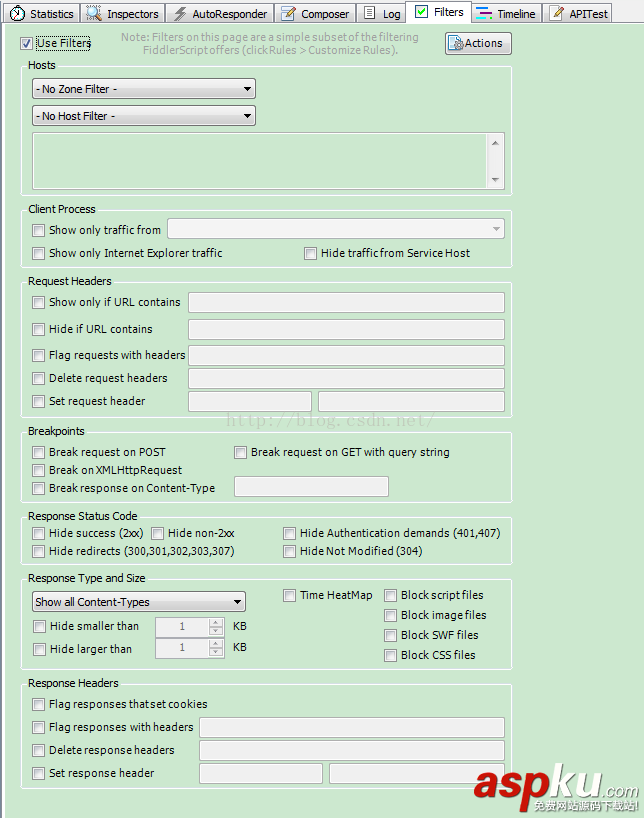Click the Inspectors tab magnifier icon
Image resolution: width=644 pixels, height=818 pixels.
tap(94, 13)
